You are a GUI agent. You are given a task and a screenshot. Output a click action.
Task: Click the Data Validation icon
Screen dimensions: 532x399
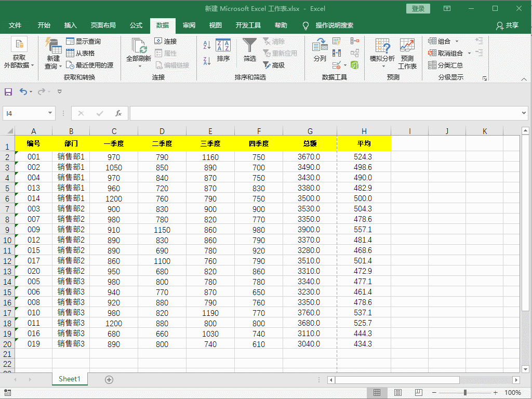click(x=337, y=65)
